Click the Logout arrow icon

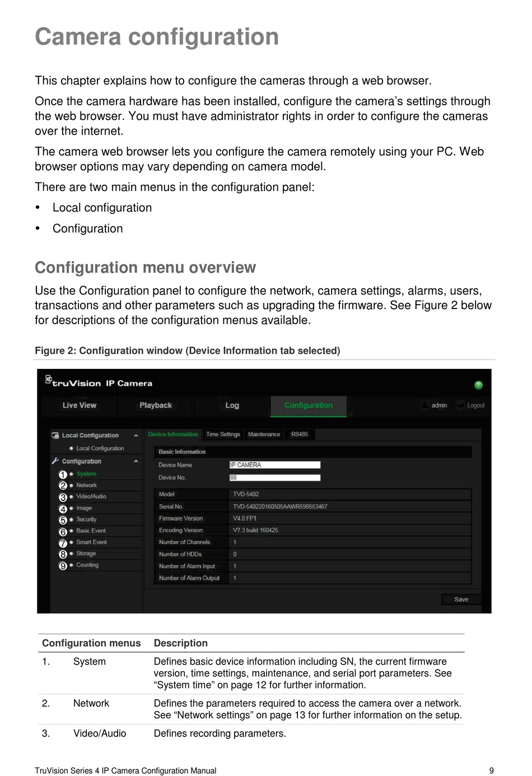click(460, 405)
